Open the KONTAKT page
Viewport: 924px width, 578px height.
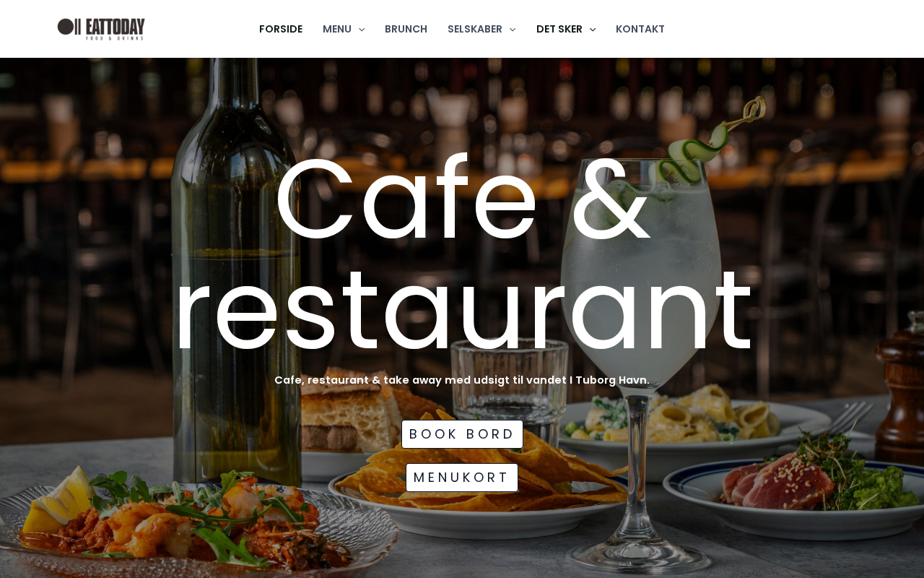coord(640,29)
